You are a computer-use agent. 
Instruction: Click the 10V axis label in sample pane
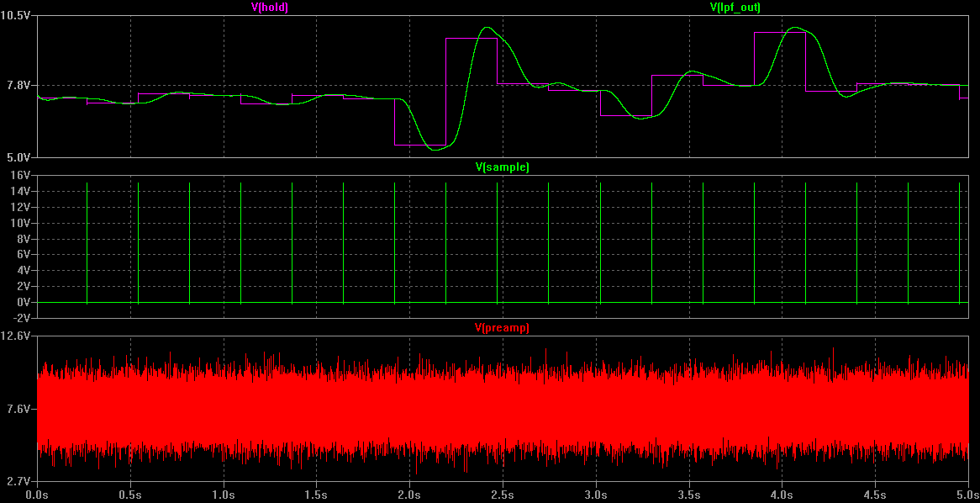(x=22, y=224)
